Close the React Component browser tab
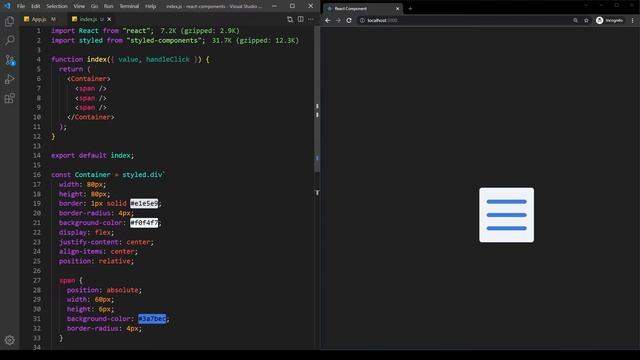640x360 pixels. point(397,9)
